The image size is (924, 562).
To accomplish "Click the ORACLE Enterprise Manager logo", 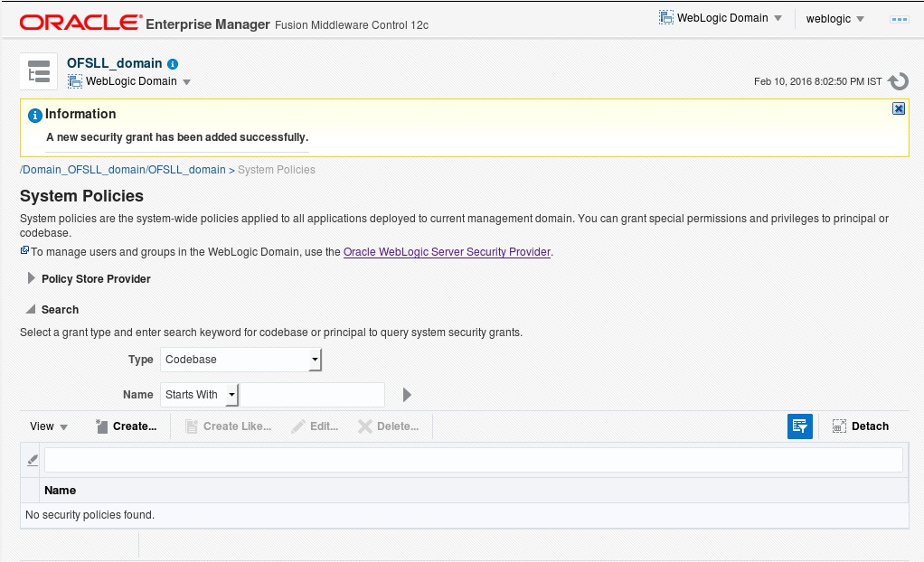I will (145, 23).
